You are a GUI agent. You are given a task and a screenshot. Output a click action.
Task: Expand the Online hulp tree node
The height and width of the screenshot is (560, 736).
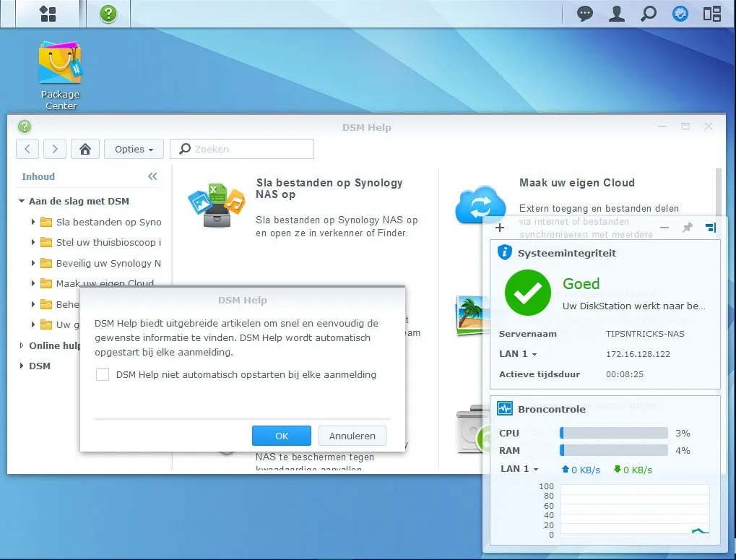pyautogui.click(x=22, y=345)
